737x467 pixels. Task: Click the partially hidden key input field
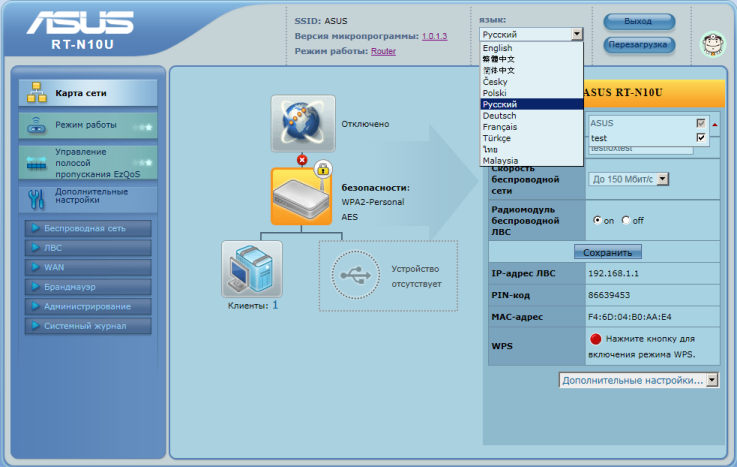[641, 150]
